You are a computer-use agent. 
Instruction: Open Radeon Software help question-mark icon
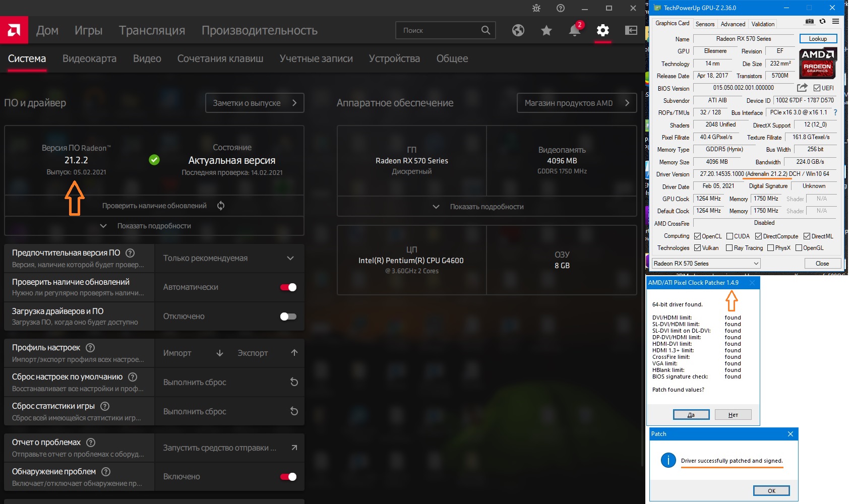pos(561,8)
